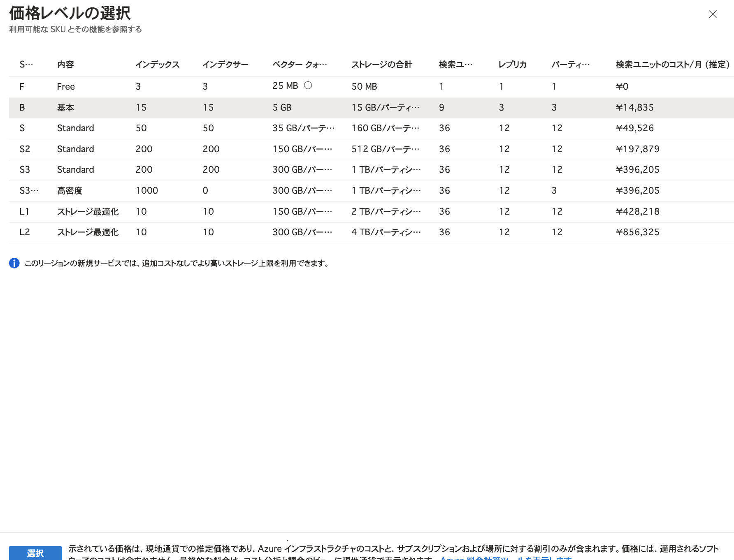Choose the 高密度 tier name

pyautogui.click(x=70, y=191)
